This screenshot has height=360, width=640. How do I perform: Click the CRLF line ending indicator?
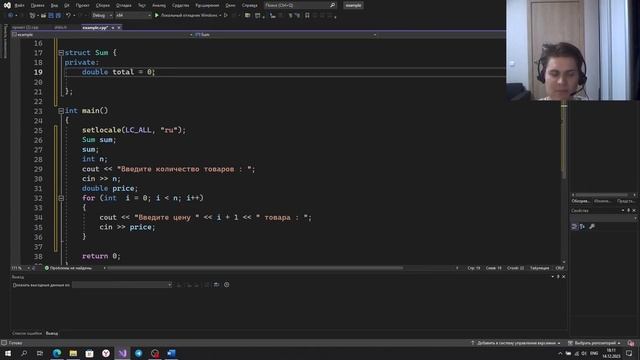click(x=560, y=268)
